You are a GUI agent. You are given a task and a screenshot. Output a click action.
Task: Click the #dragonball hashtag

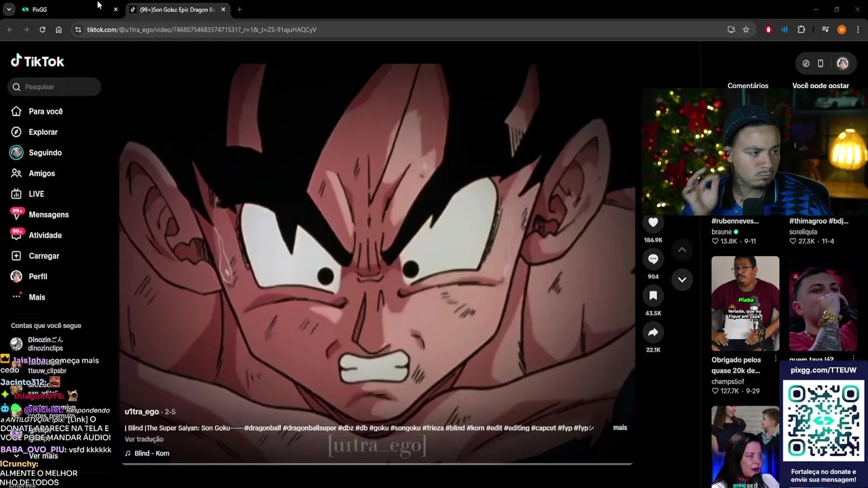pos(262,428)
